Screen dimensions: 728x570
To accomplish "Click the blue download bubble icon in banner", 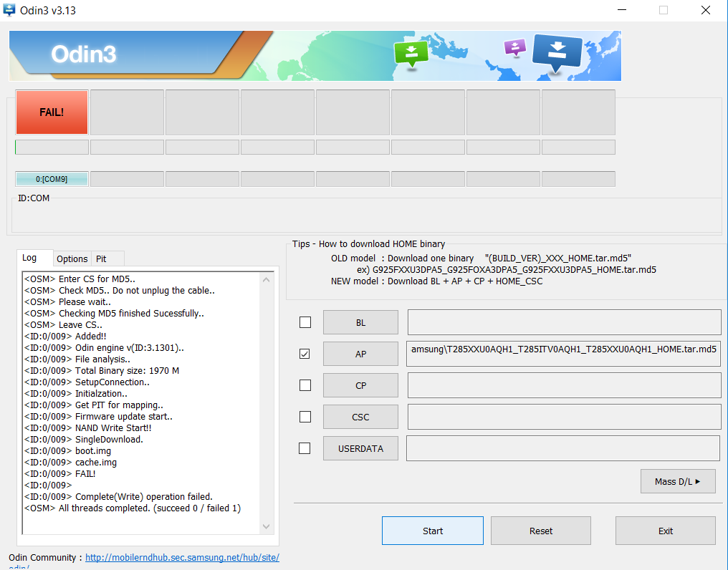I will [x=557, y=53].
